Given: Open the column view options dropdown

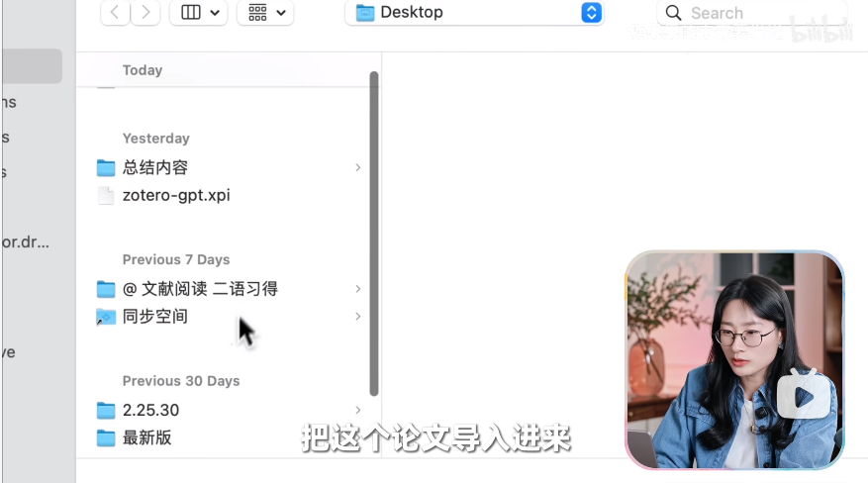Looking at the screenshot, I should pos(199,12).
